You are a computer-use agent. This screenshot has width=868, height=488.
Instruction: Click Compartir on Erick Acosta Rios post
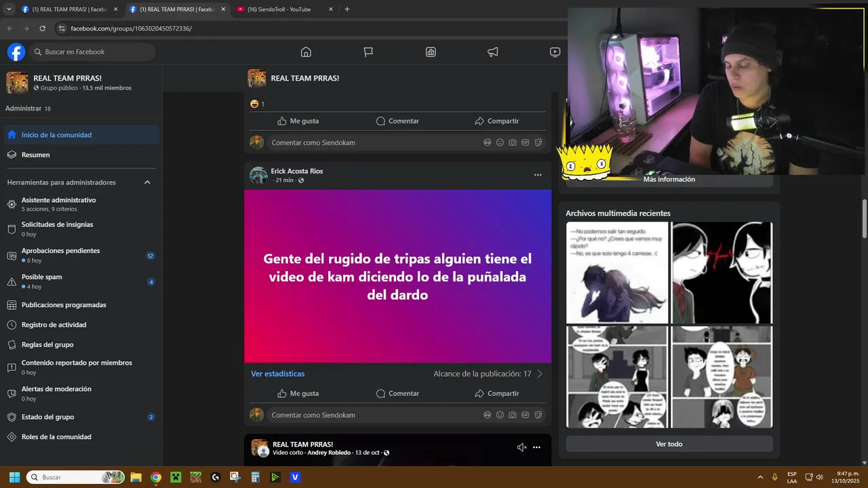[496, 393]
